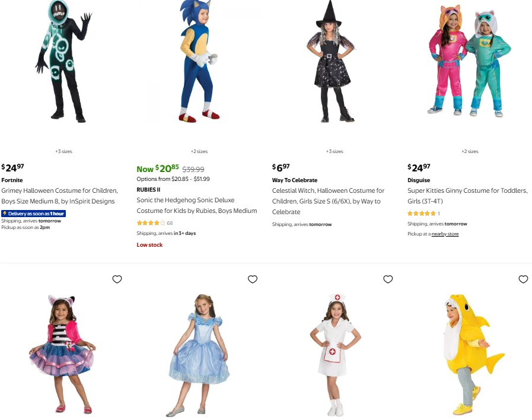Open the nearby store pickup link
The height and width of the screenshot is (420, 532).
445,234
